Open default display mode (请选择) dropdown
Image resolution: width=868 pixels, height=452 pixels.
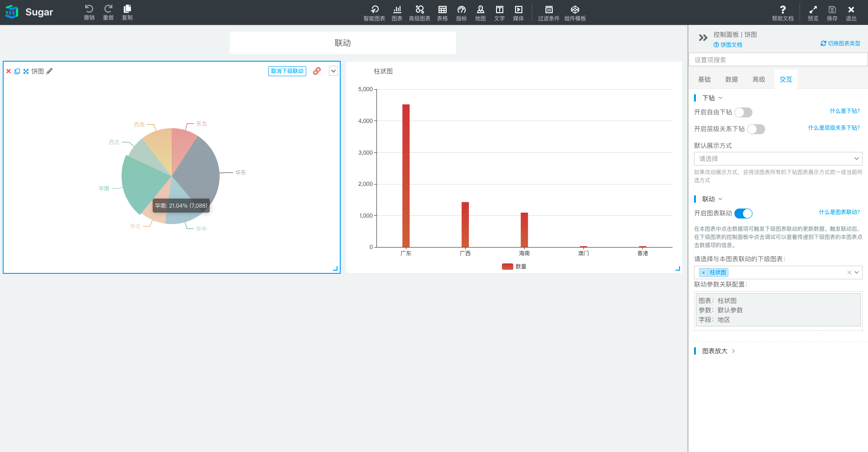(x=778, y=159)
